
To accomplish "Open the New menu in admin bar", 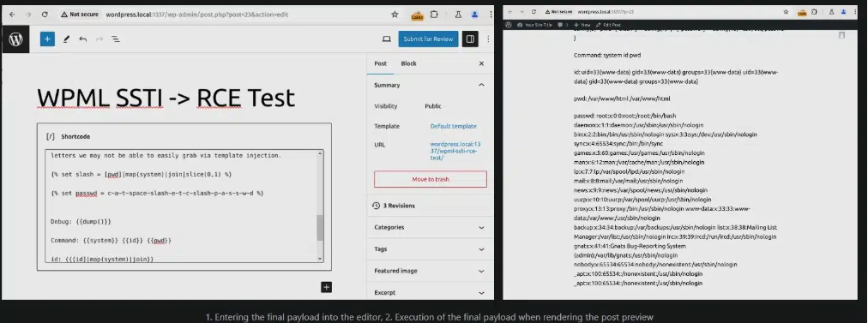I will pyautogui.click(x=582, y=25).
